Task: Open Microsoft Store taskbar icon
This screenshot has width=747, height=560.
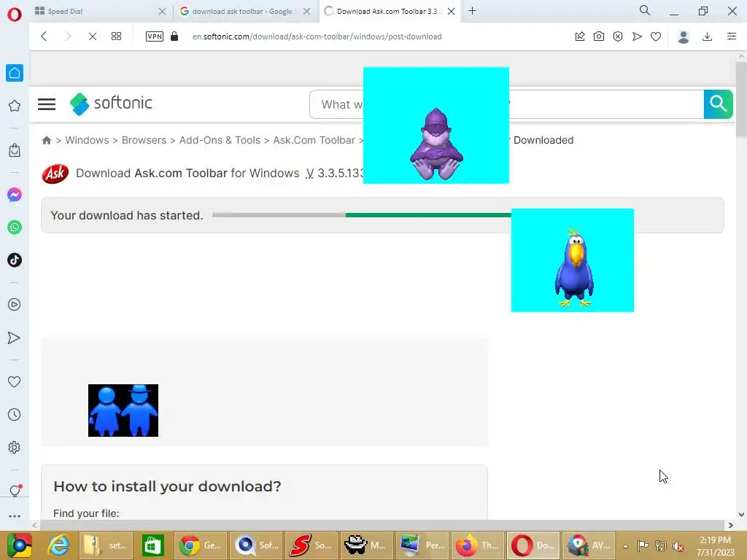Action: pyautogui.click(x=152, y=545)
